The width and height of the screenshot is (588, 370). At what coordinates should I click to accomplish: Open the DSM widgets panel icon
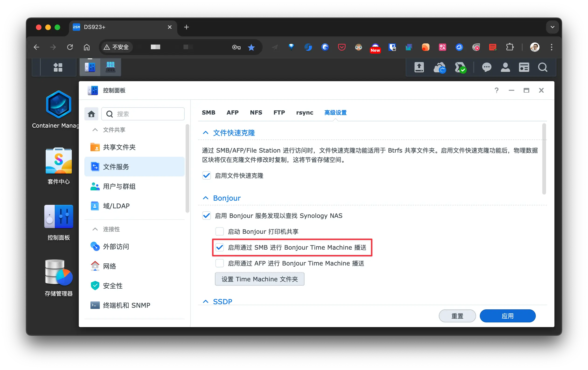click(524, 67)
